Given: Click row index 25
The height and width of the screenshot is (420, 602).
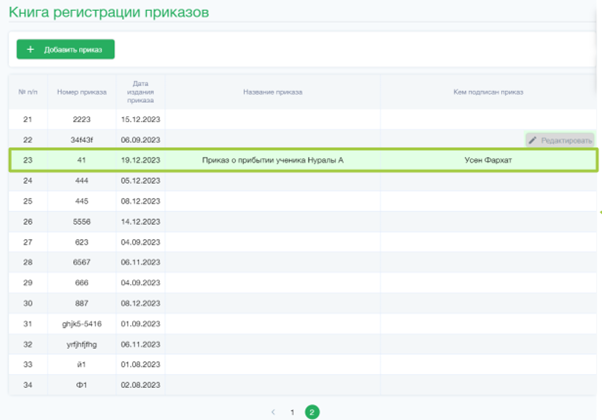Looking at the screenshot, I should [28, 201].
